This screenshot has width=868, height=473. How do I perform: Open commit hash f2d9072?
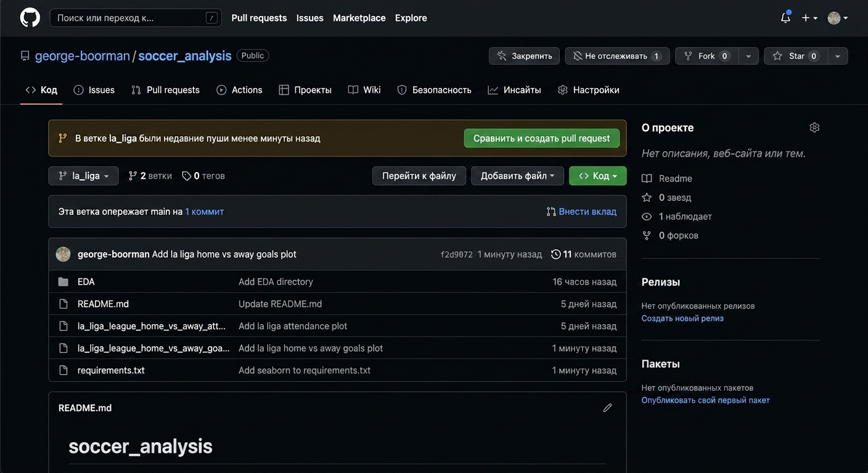coord(456,254)
